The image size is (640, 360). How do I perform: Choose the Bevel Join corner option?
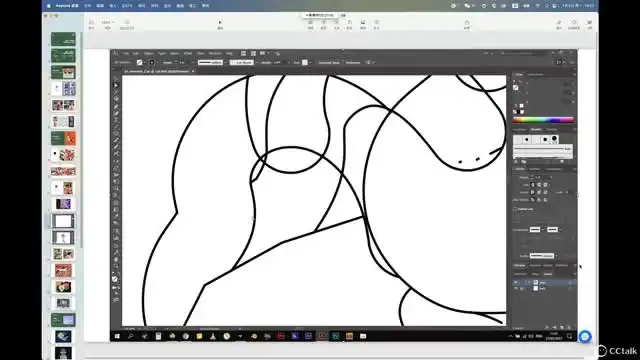tap(545, 192)
